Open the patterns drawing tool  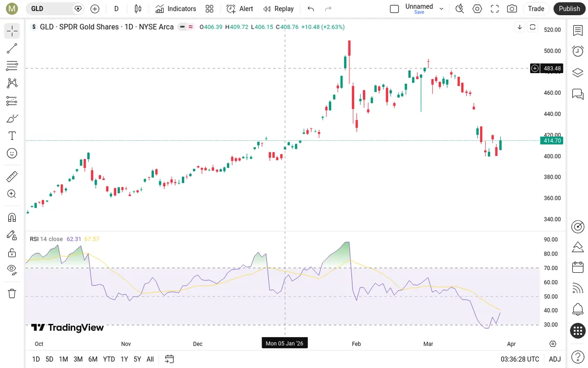[12, 83]
